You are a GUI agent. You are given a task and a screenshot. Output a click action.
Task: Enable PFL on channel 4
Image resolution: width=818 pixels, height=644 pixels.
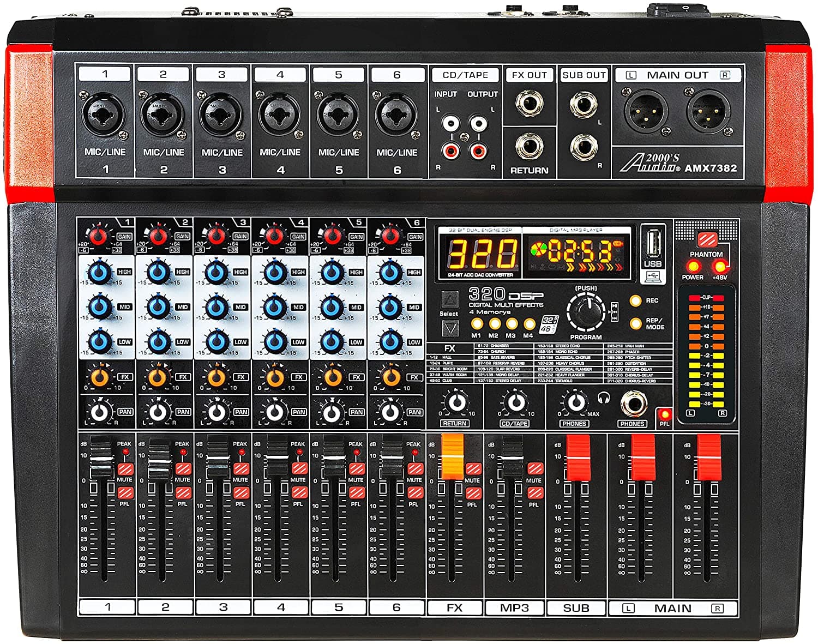[299, 493]
